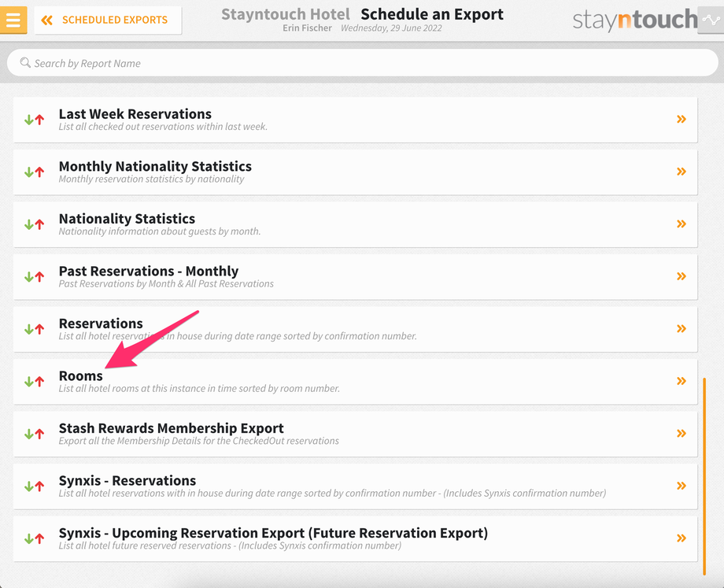The width and height of the screenshot is (724, 588).
Task: Click the orange vertical scrollbar
Action: [704, 476]
